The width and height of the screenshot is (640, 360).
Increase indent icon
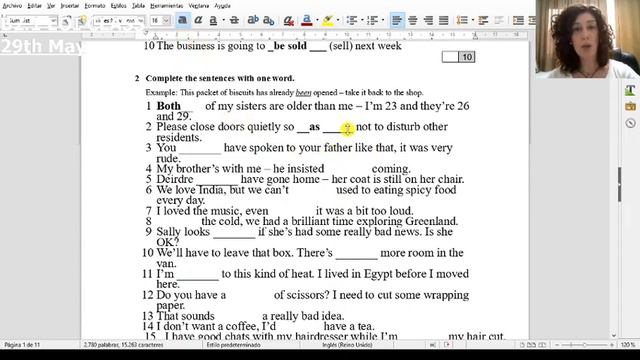518,20
